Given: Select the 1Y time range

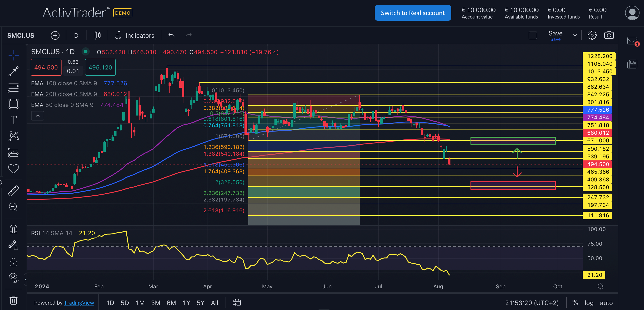Looking at the screenshot, I should coord(186,303).
